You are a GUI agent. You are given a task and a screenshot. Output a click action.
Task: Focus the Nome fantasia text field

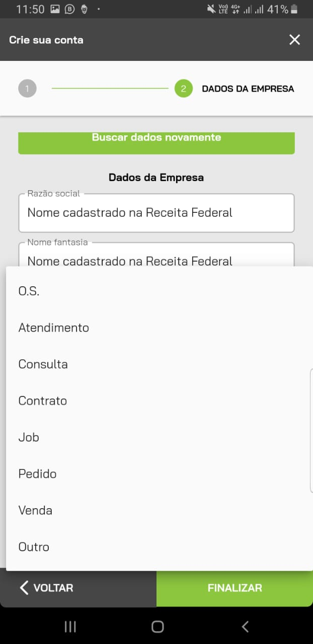[x=156, y=258]
